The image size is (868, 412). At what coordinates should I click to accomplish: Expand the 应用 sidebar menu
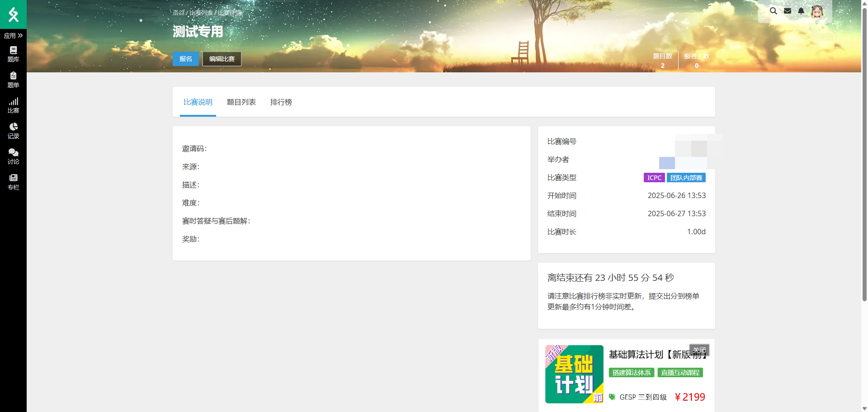coord(13,36)
